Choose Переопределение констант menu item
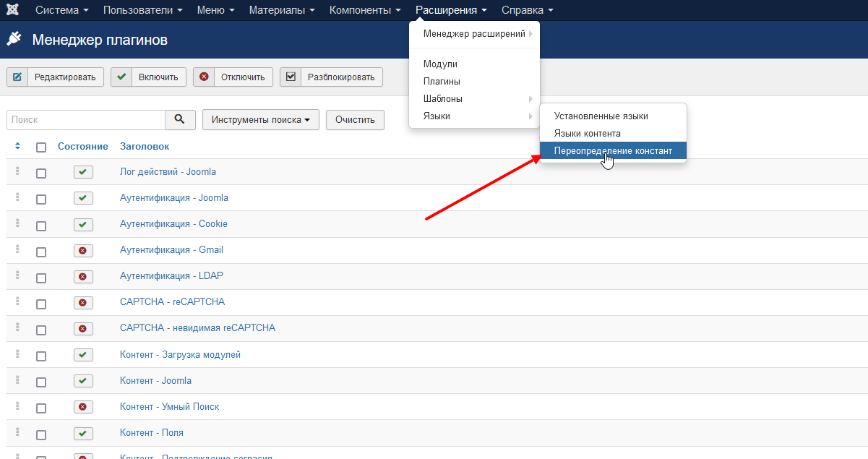868x459 pixels. (x=612, y=151)
